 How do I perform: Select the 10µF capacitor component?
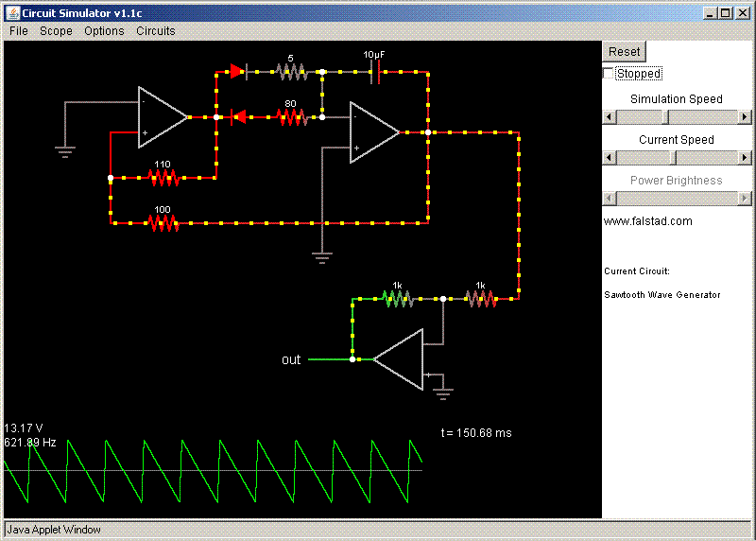375,71
